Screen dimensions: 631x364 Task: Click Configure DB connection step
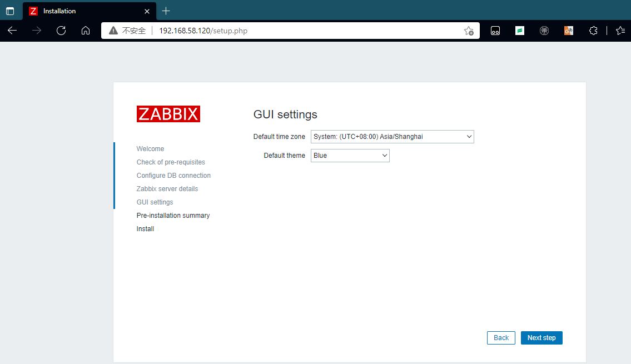173,176
